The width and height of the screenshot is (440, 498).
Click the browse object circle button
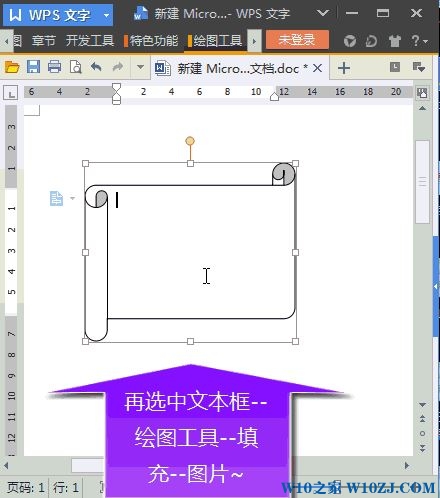[x=422, y=433]
